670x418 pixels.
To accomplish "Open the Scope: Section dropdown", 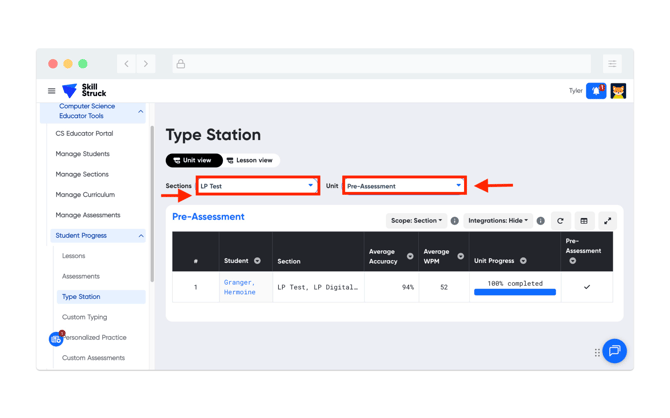I will pos(416,221).
